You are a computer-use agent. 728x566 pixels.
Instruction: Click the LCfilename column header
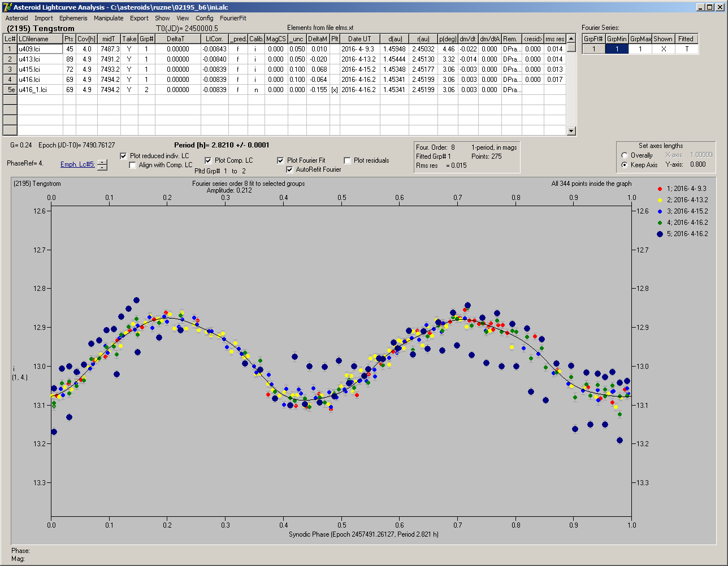(x=40, y=39)
